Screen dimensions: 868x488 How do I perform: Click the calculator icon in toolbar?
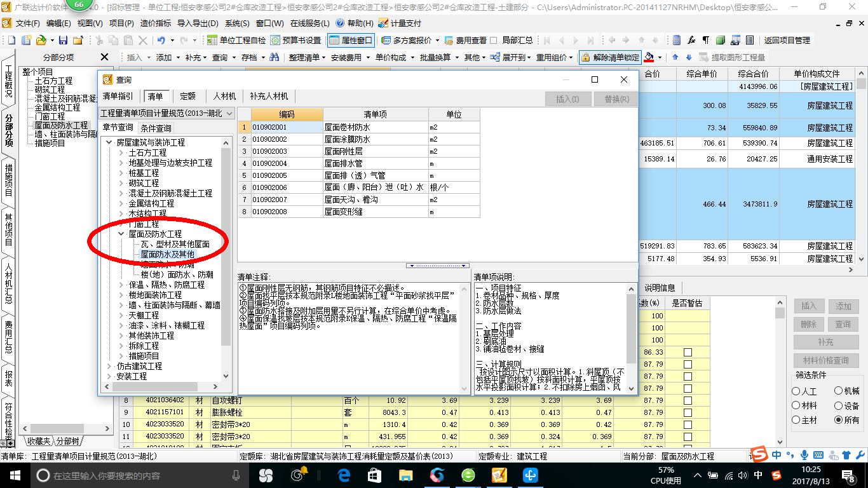coord(677,40)
